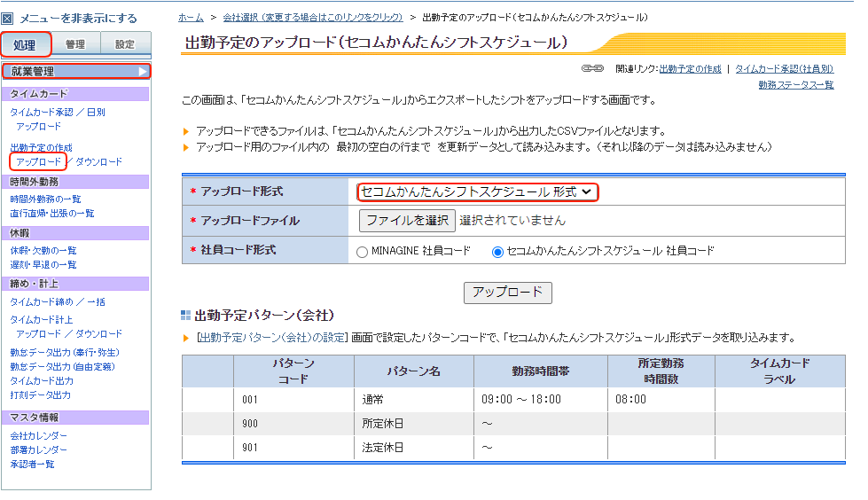This screenshot has width=868, height=500.
Task: Select MINAGINE 社員コード radio button
Action: 362,252
